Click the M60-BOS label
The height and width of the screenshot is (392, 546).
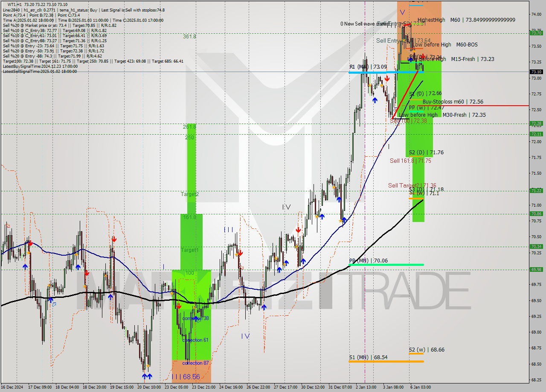point(467,45)
